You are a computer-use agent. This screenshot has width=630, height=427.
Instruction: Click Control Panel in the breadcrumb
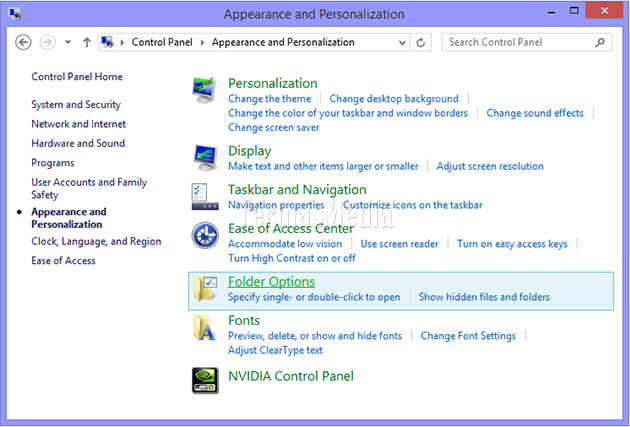pyautogui.click(x=162, y=42)
